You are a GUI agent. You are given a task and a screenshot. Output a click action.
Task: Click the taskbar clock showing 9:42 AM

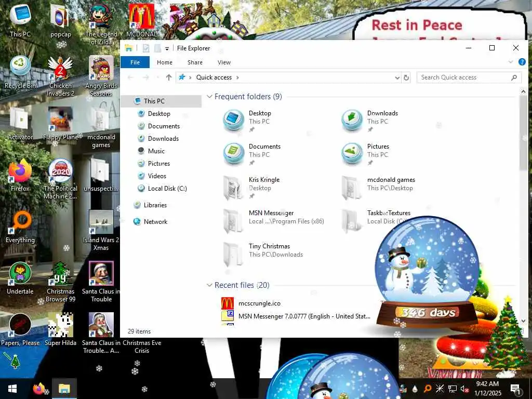(487, 389)
